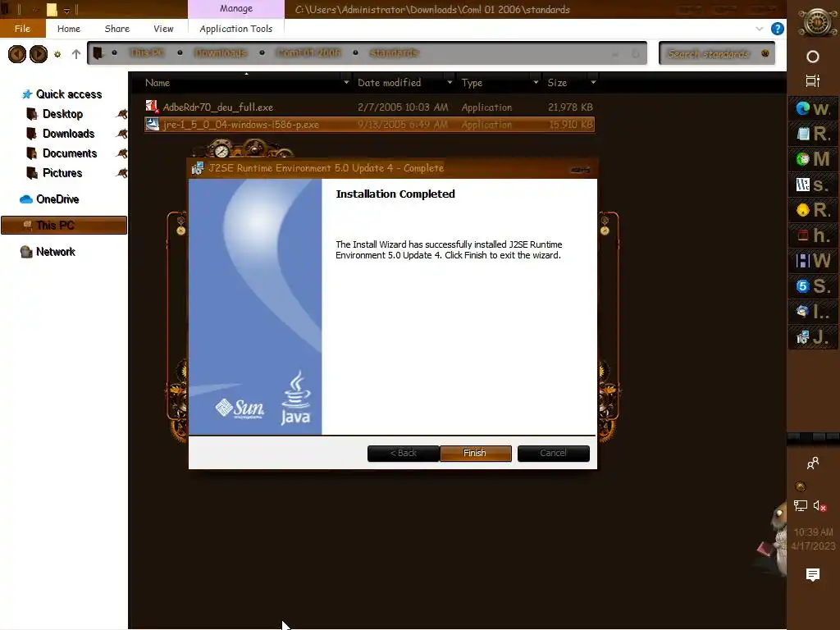The height and width of the screenshot is (630, 840).
Task: Open Documents in the navigation pane
Action: [x=70, y=153]
